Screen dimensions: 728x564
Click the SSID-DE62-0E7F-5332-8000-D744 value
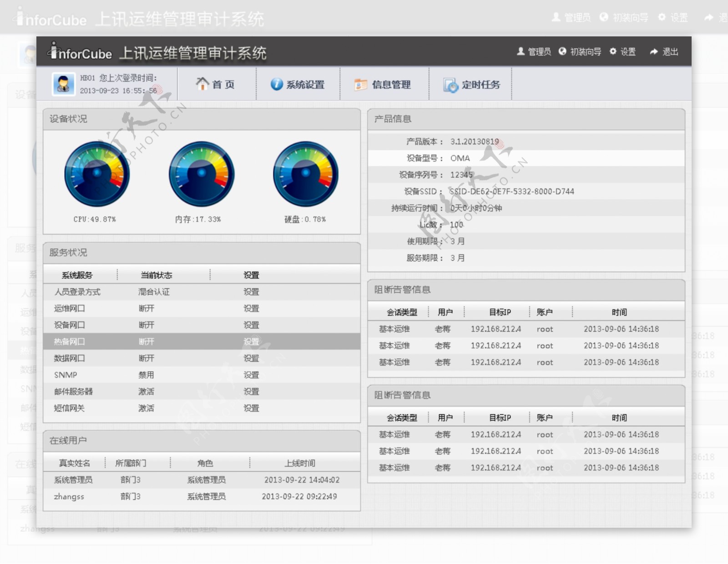[512, 191]
